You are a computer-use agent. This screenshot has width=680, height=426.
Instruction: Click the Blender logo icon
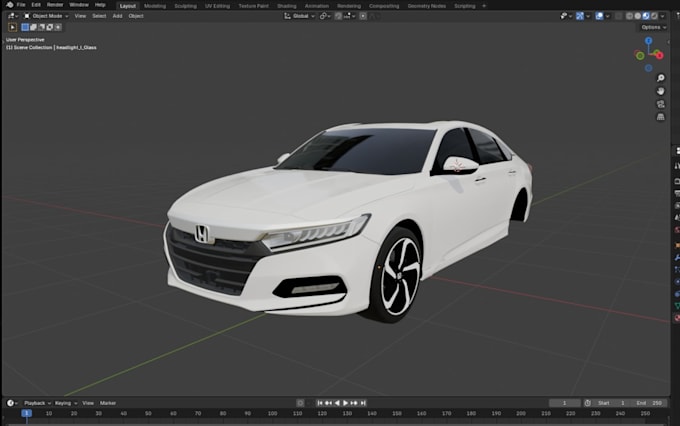click(10, 5)
